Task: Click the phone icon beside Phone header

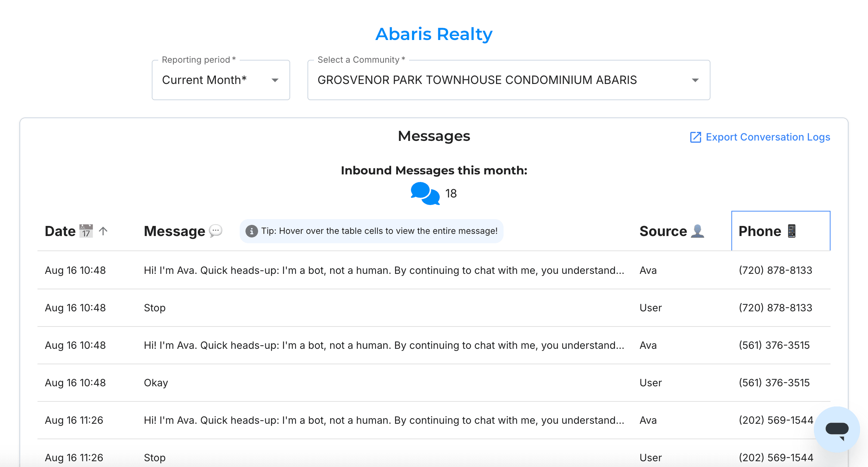Action: (792, 231)
